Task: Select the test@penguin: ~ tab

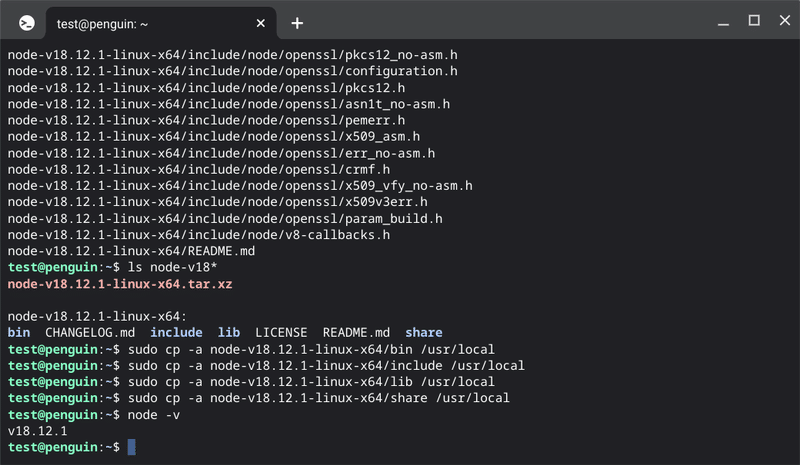Action: click(x=161, y=23)
